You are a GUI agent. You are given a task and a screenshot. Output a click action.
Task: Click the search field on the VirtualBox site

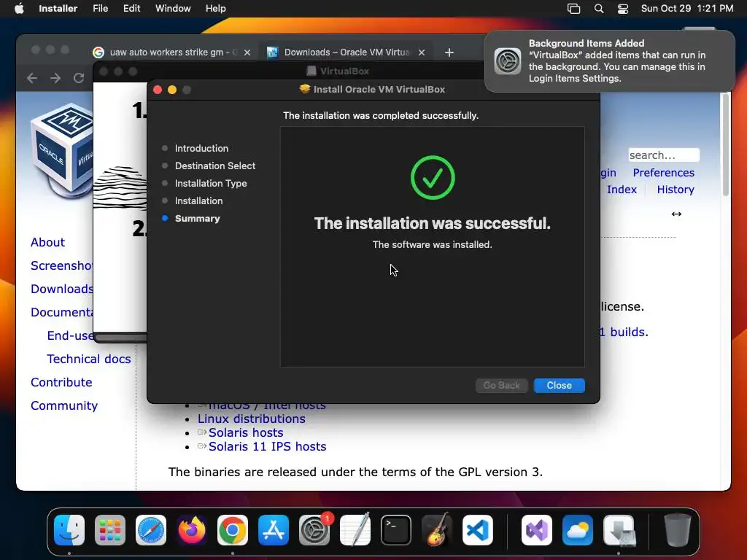click(664, 155)
